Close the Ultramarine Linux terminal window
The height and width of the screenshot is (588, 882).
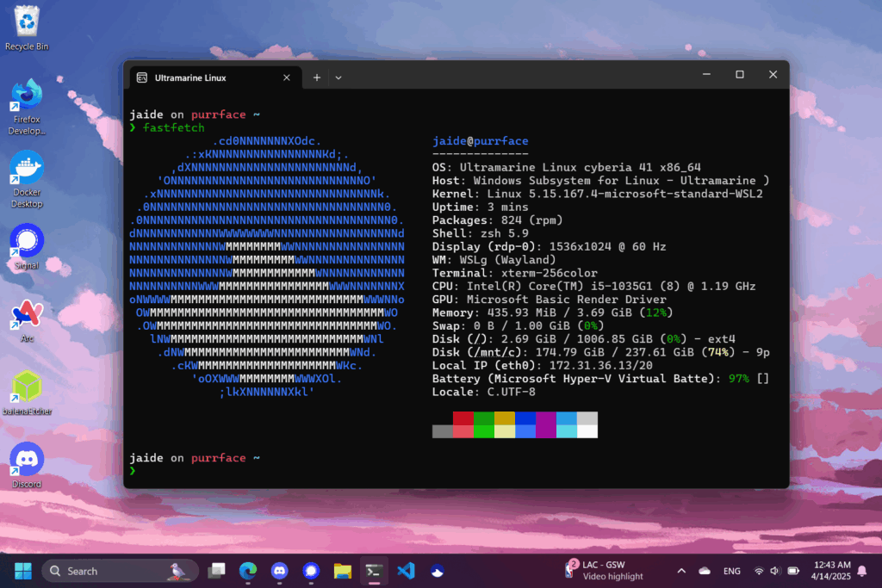tap(773, 74)
